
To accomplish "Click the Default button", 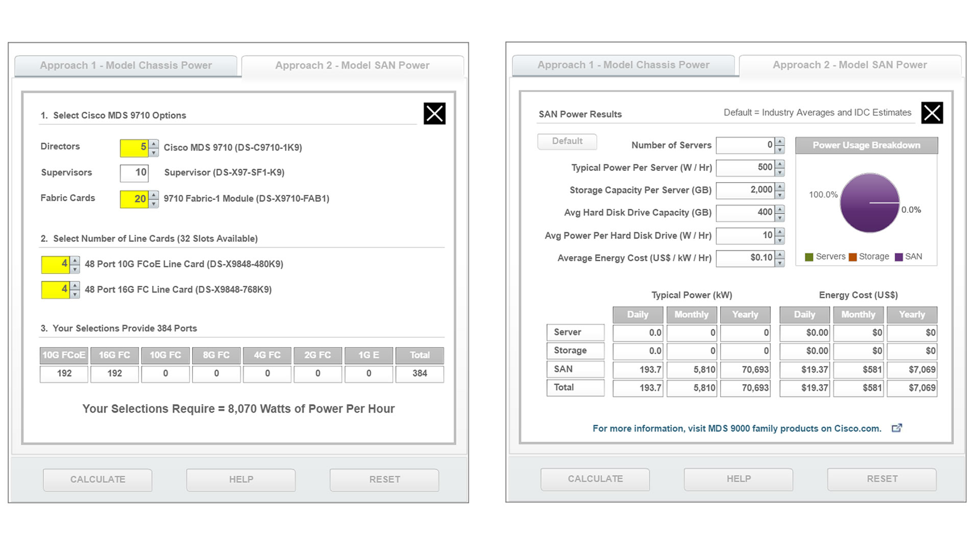I will 567,141.
